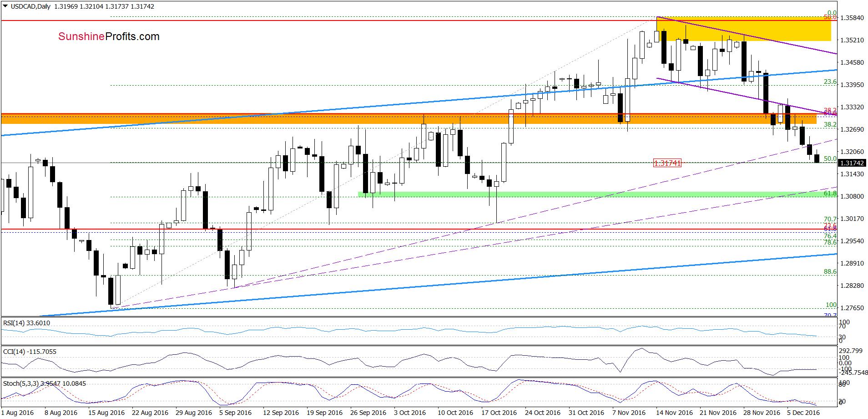The image size is (868, 419).
Task: Select the 1.35210 price axis label
Action: (x=852, y=40)
